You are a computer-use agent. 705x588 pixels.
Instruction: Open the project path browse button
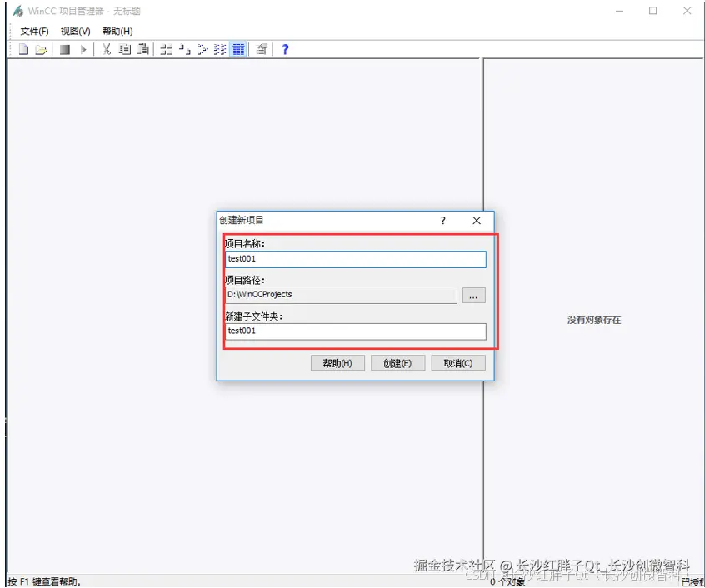(x=473, y=295)
